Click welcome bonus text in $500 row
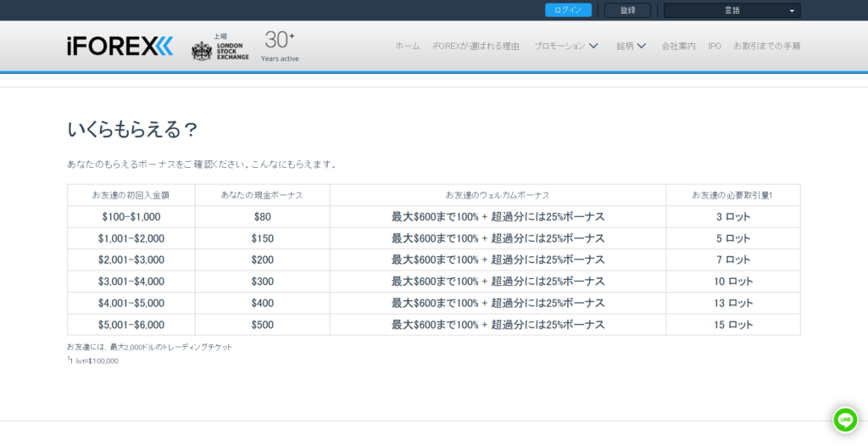868x447 pixels. point(498,325)
